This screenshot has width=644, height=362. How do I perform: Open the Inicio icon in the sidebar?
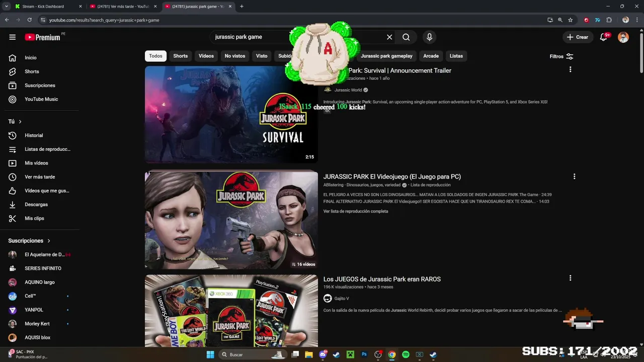[13, 58]
